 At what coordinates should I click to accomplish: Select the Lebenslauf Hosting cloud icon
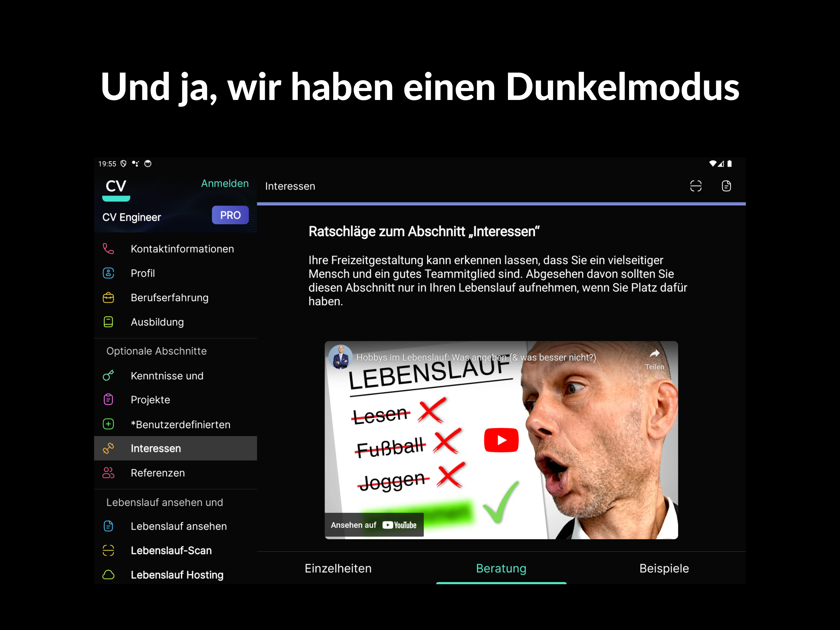[x=108, y=575]
